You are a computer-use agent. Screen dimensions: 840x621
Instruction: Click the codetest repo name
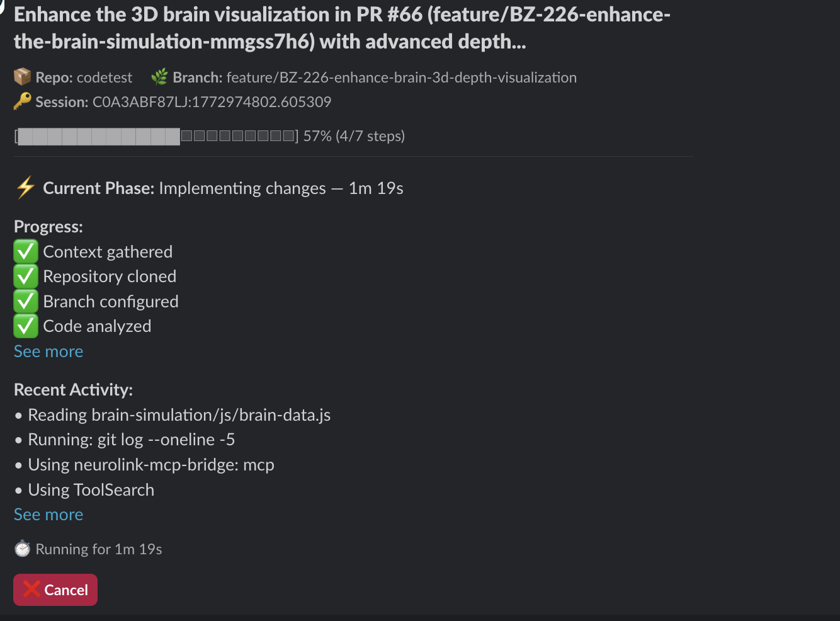[105, 77]
